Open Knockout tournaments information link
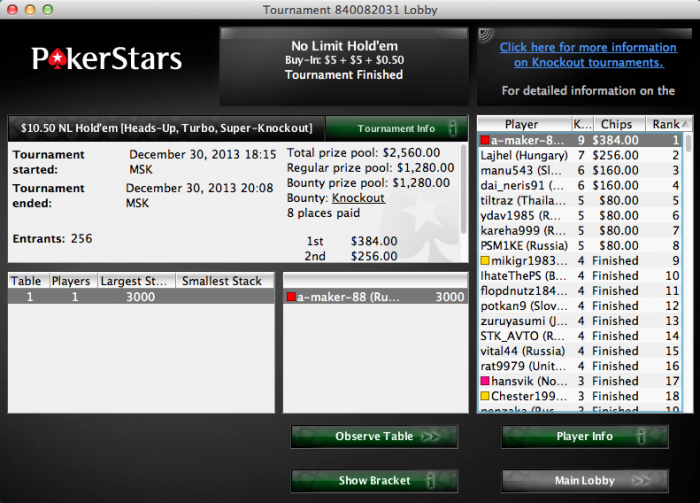This screenshot has height=503, width=700. point(588,55)
